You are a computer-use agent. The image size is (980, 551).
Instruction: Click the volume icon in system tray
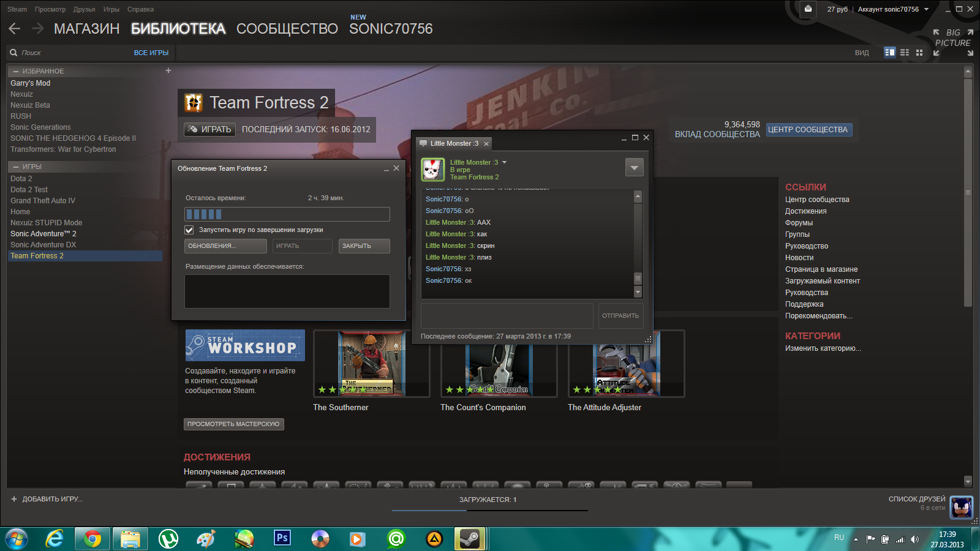pos(914,539)
